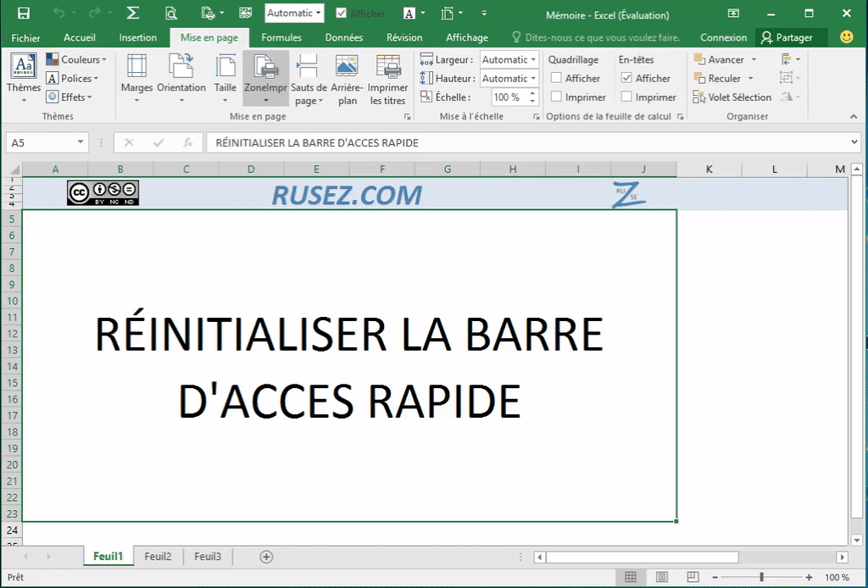Switch to the Formules tab
The image size is (868, 588).
coord(281,37)
